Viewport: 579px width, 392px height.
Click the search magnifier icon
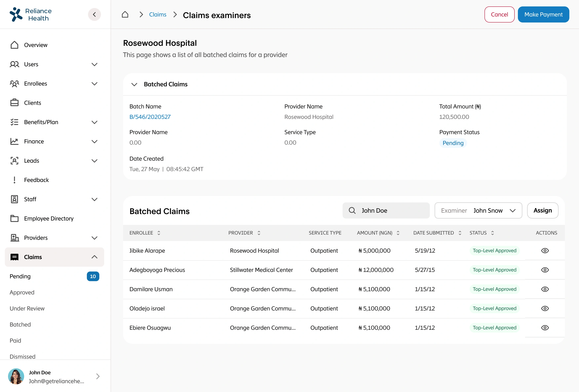coord(352,211)
